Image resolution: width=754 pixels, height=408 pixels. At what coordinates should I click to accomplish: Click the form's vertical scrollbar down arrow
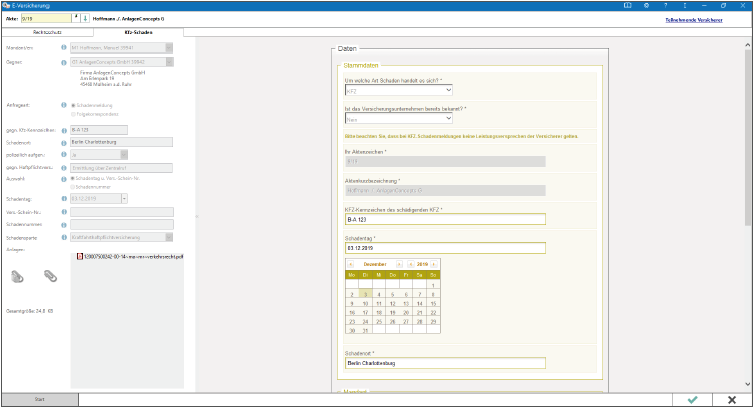748,384
